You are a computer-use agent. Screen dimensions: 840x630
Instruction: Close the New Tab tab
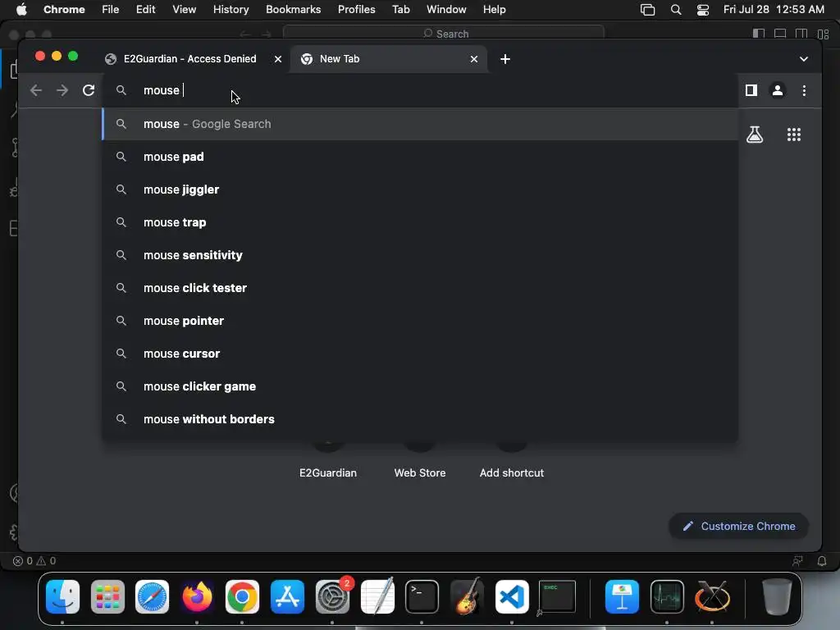[474, 59]
